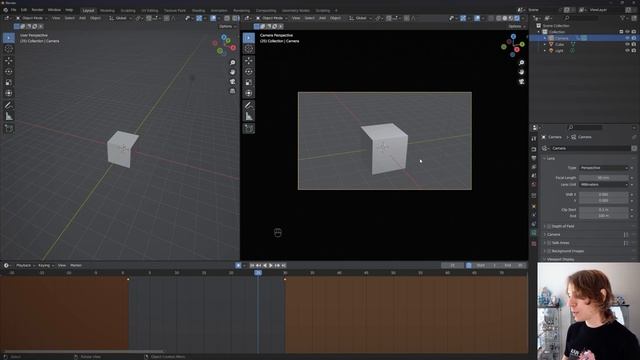Disable the Camera object in renders
This screenshot has width=640, height=360.
pyautogui.click(x=633, y=38)
